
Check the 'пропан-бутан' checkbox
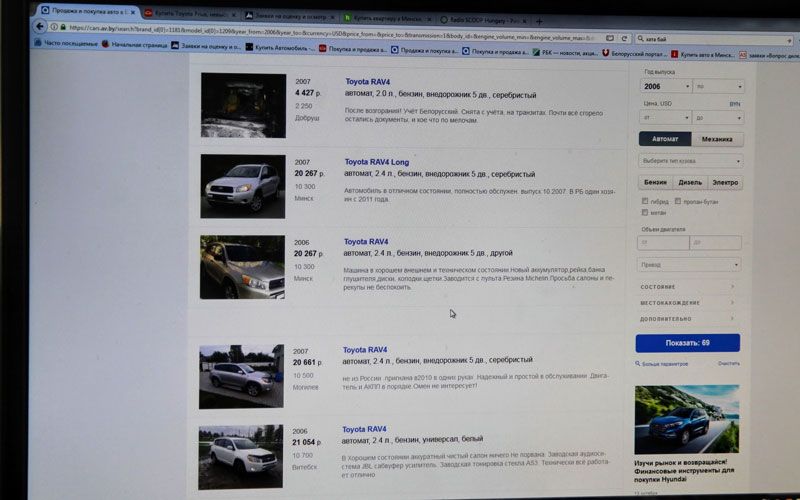pos(678,201)
